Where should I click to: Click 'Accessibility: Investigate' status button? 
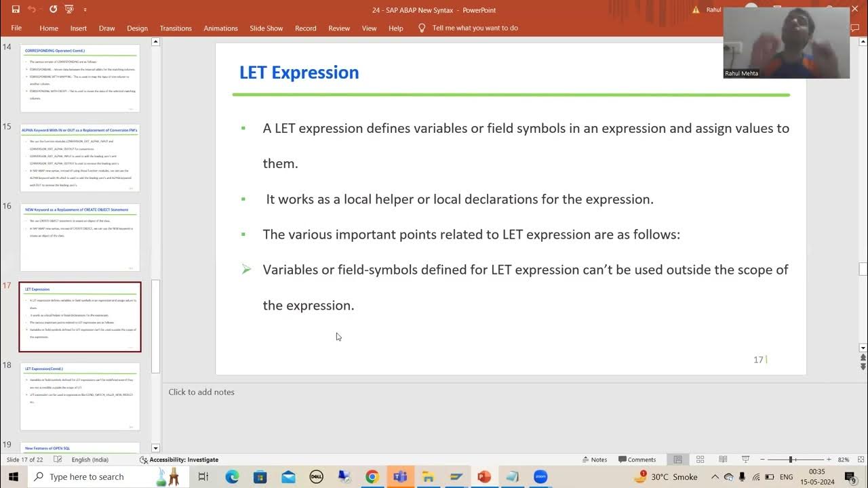[x=179, y=460]
